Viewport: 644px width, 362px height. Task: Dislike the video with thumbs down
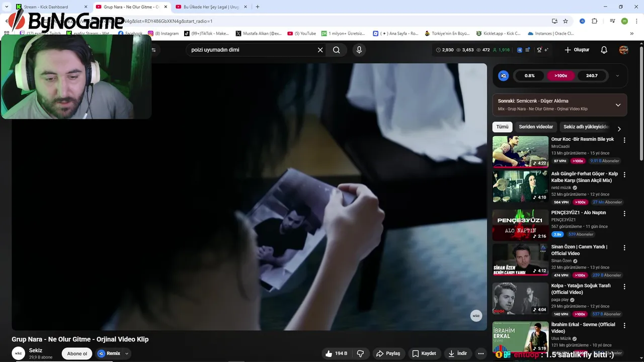point(360,353)
